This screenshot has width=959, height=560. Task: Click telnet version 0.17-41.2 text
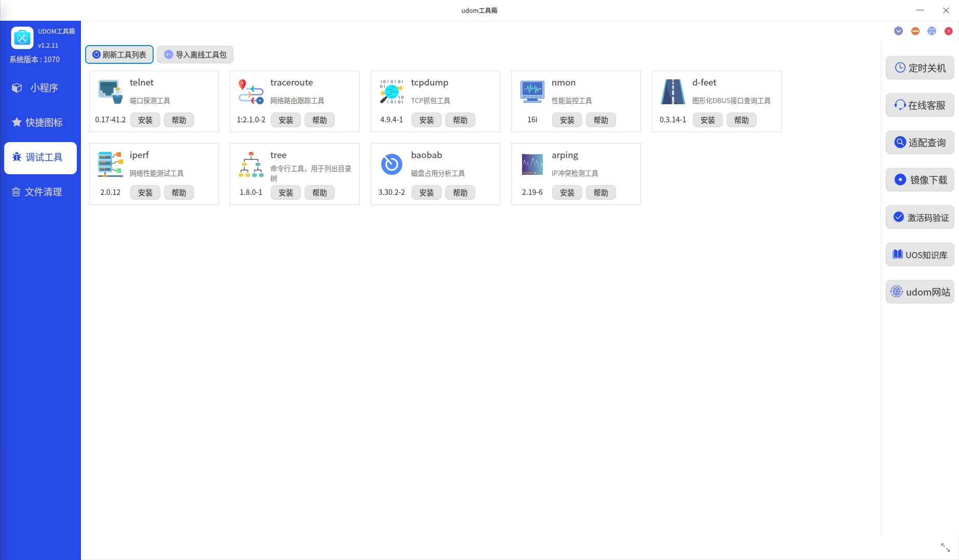111,120
